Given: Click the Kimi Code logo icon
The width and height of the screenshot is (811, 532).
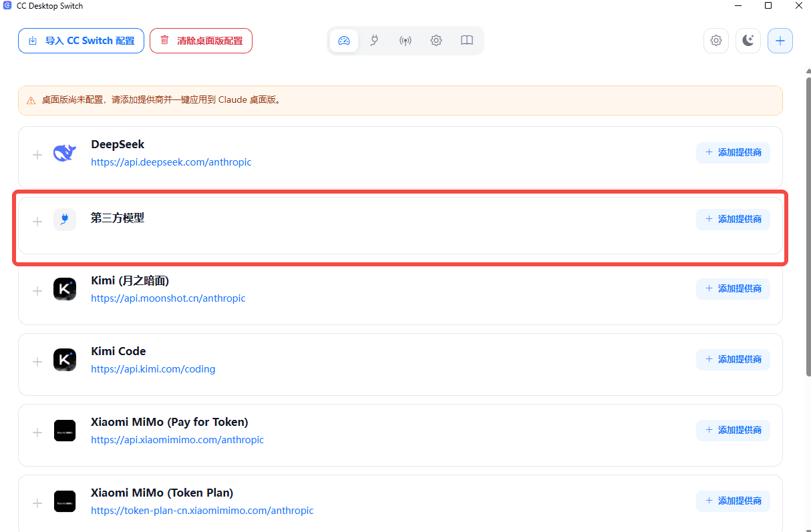Looking at the screenshot, I should (x=65, y=360).
